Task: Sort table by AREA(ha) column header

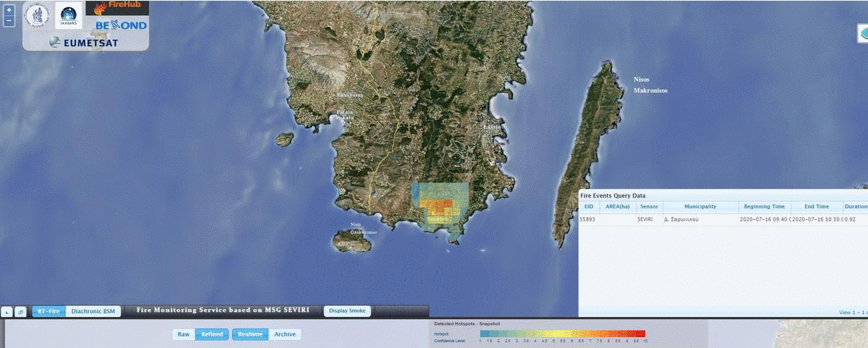Action: tap(618, 207)
